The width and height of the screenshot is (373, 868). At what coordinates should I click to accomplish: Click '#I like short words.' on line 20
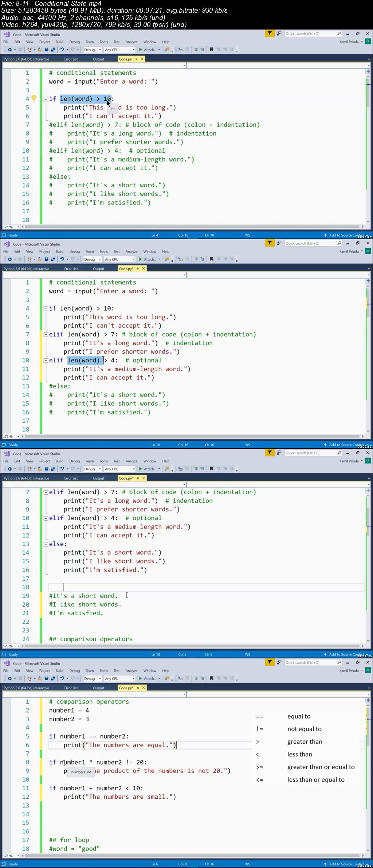[85, 604]
